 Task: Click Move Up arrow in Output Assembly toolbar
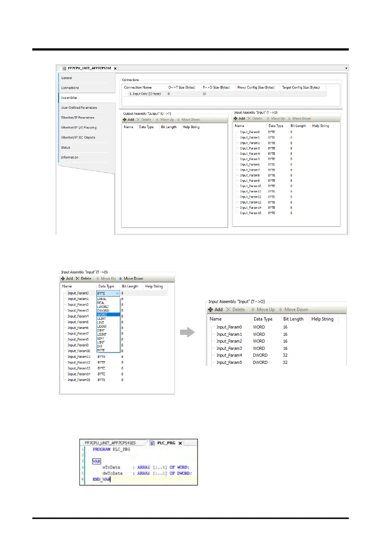pyautogui.click(x=157, y=120)
